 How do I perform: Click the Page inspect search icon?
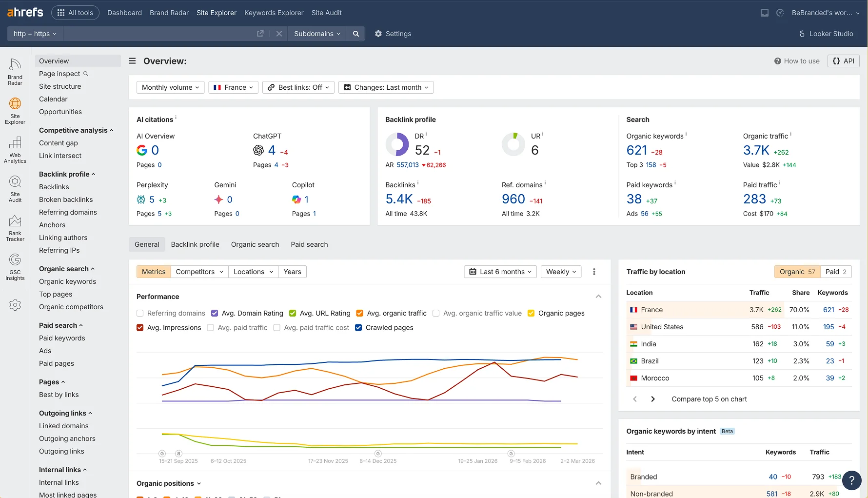pos(86,74)
